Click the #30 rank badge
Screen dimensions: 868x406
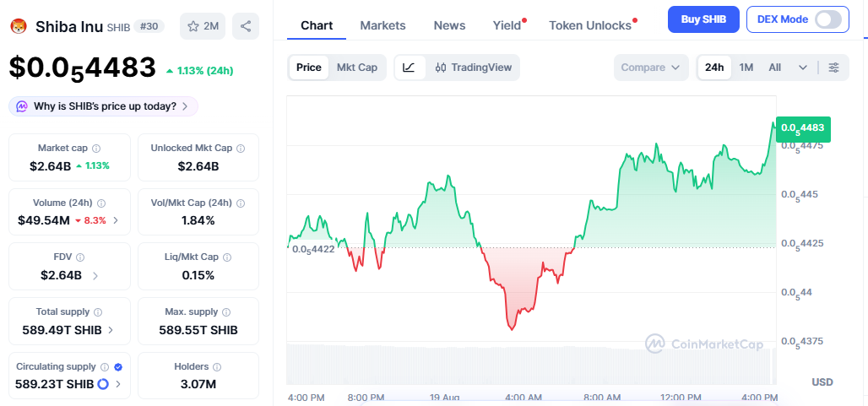pyautogui.click(x=149, y=26)
